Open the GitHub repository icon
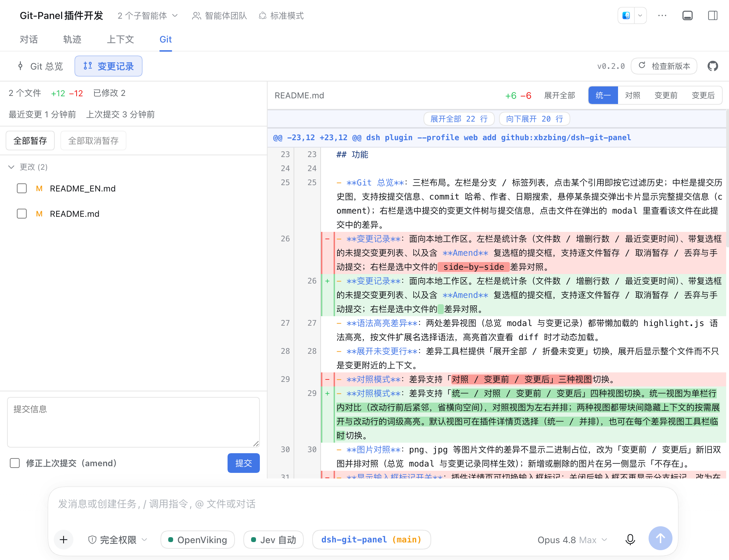 [712, 66]
